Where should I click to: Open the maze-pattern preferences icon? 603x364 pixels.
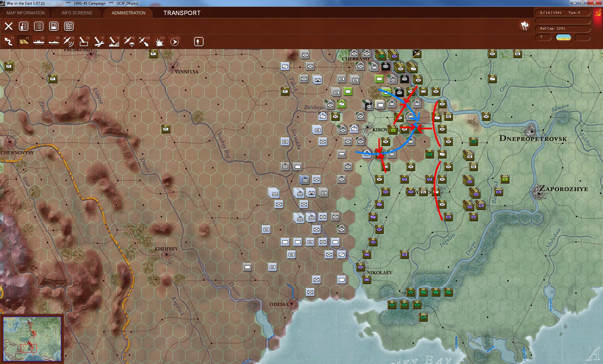(69, 26)
